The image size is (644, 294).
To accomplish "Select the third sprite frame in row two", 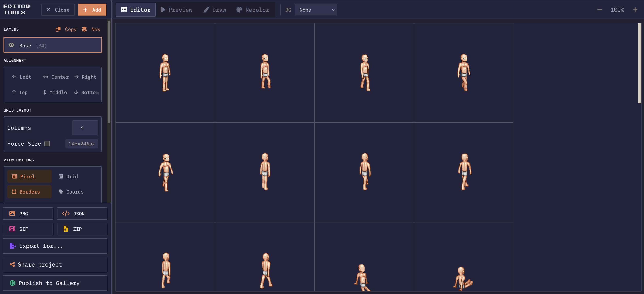I will coord(364,172).
